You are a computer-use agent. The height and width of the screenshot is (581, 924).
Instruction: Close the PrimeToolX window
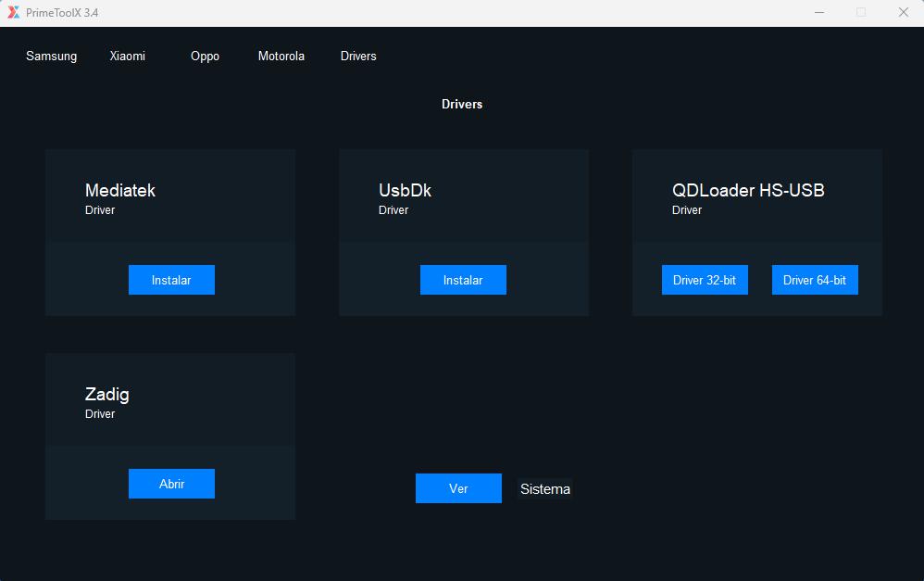[x=904, y=12]
